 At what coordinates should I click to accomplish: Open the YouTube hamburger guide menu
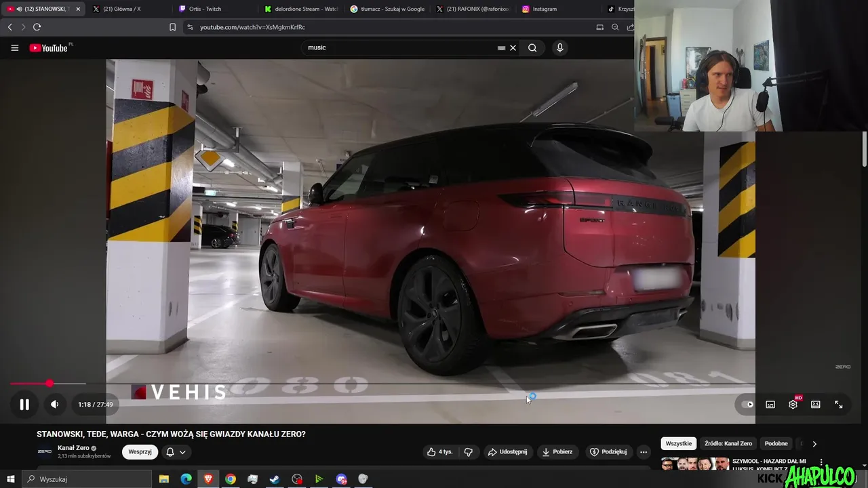pos(15,48)
